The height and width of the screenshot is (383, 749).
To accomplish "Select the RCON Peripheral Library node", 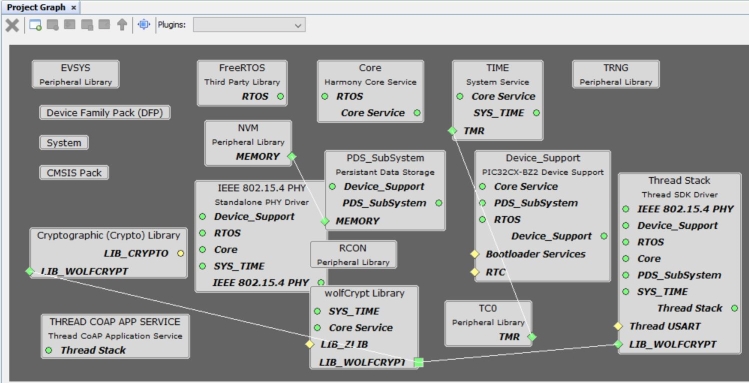I will pos(353,255).
